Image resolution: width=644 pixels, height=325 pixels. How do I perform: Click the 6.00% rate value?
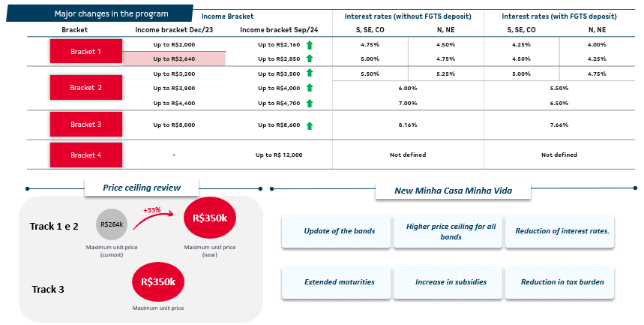pos(408,88)
